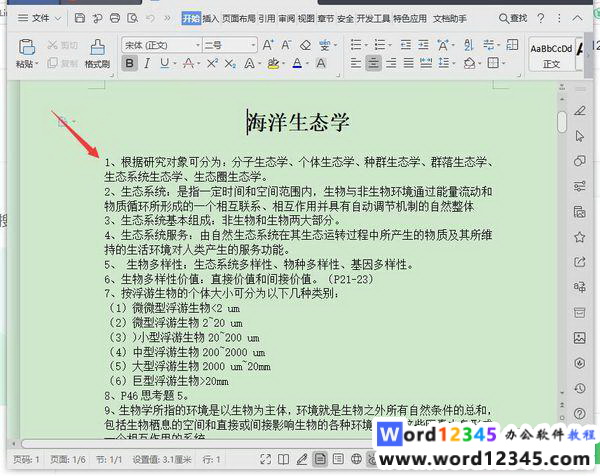Decrease font size with A- icon
This screenshot has height=476, width=600.
point(286,45)
